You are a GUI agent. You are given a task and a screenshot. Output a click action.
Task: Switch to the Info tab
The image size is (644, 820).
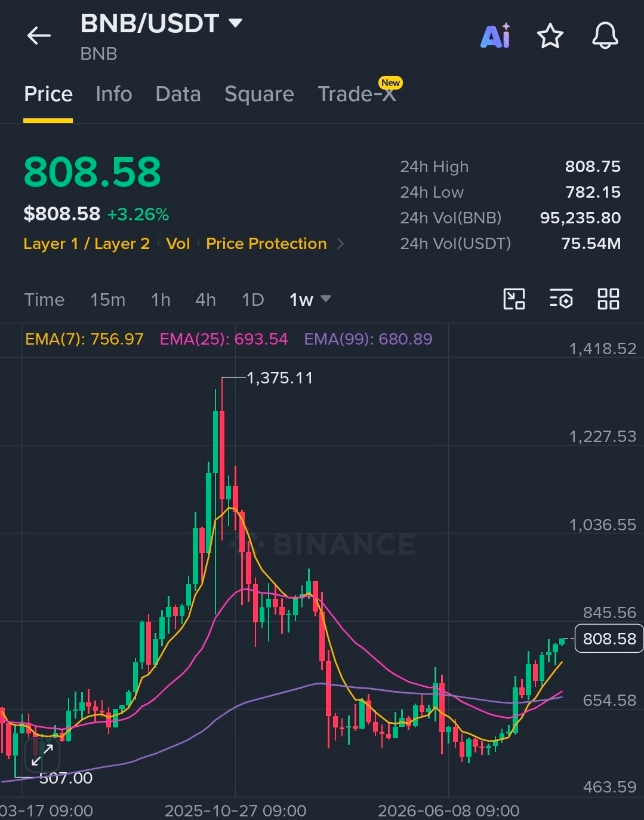pyautogui.click(x=113, y=94)
